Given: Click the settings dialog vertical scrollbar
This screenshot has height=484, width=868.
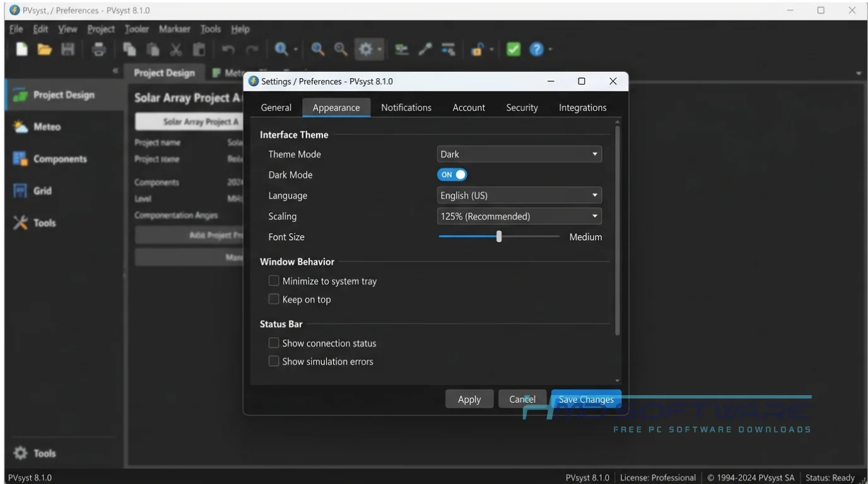Looking at the screenshot, I should (x=617, y=231).
